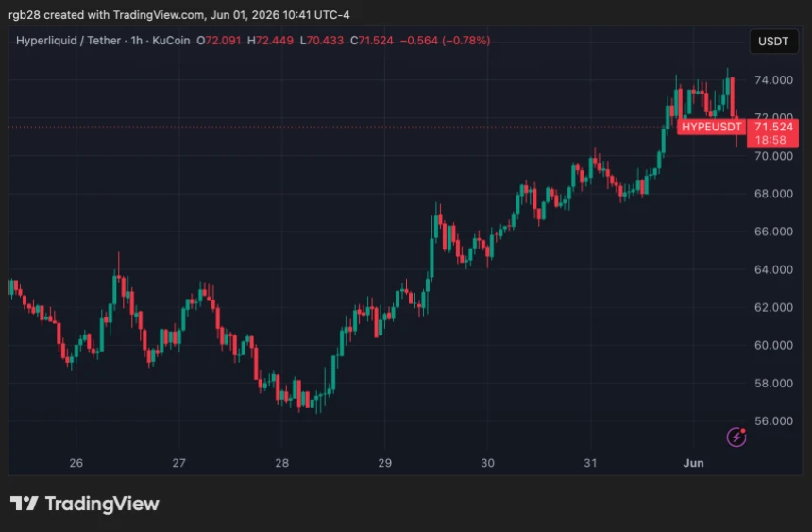Click the Jun date marker on time axis
Image resolution: width=812 pixels, height=532 pixels.
coord(693,463)
